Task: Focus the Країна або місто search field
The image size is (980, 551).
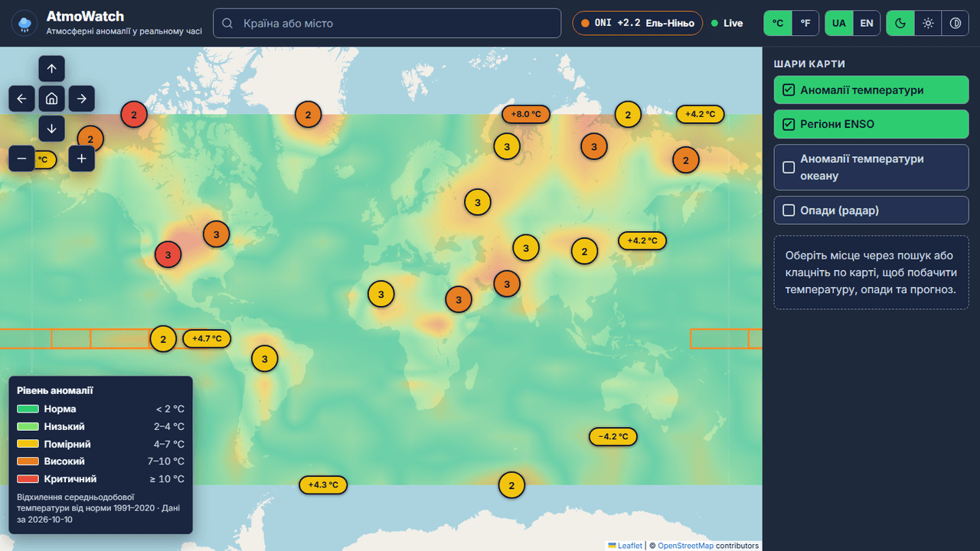Action: click(387, 23)
